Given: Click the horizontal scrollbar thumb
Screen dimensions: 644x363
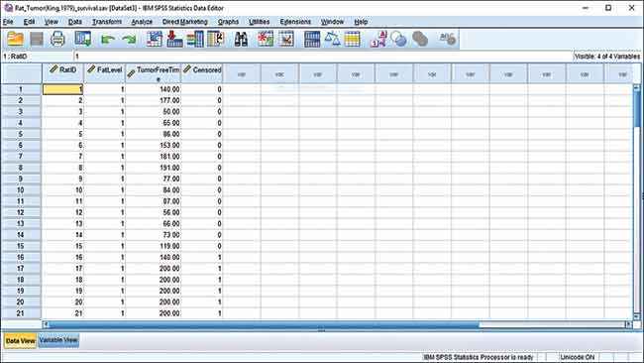Looking at the screenshot, I should tap(264, 324).
